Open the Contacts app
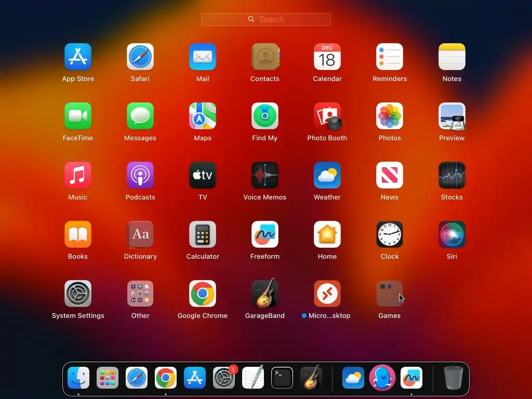 click(265, 57)
